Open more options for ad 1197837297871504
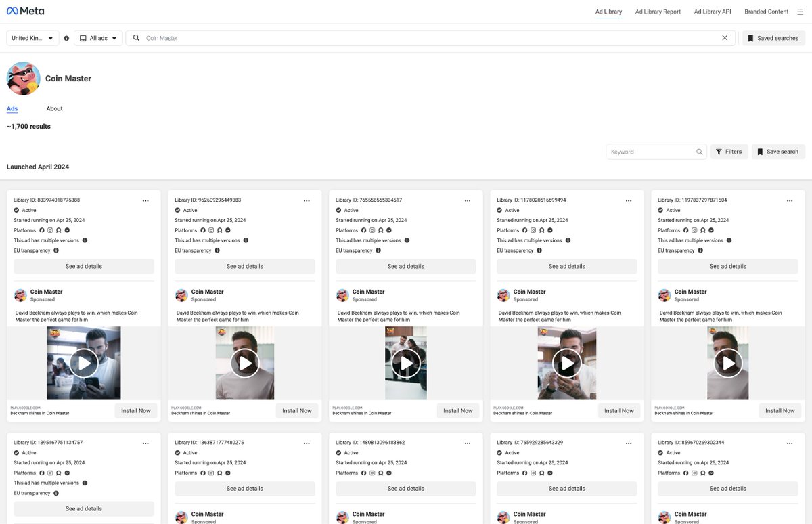Viewport: 812px width, 524px height. [x=790, y=200]
